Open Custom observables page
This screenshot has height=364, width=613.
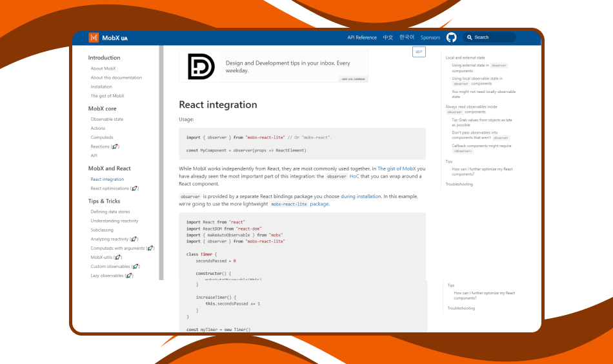click(115, 267)
